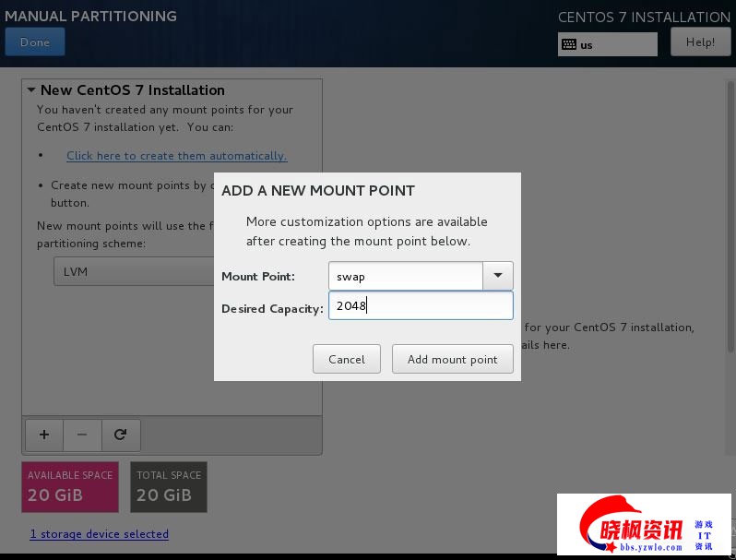Image resolution: width=736 pixels, height=560 pixels.
Task: Click the keyboard layout icon
Action: pos(569,44)
